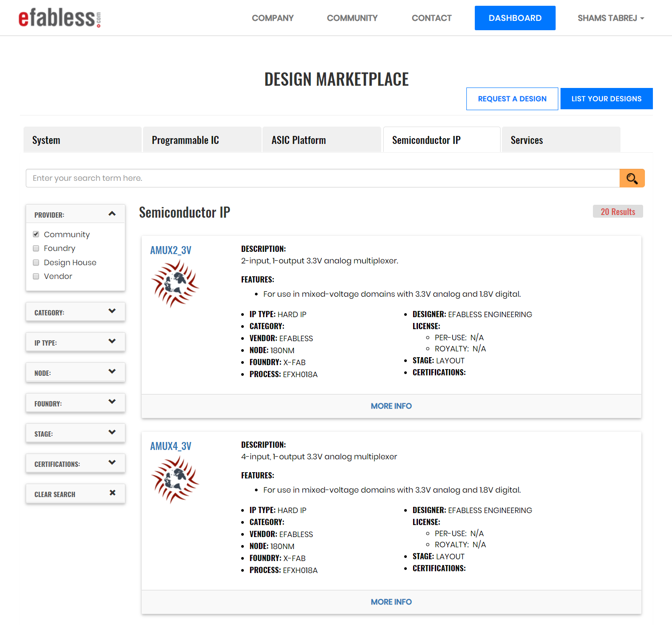Open the AMUX4_3V title link
The width and height of the screenshot is (672, 625).
click(x=171, y=446)
